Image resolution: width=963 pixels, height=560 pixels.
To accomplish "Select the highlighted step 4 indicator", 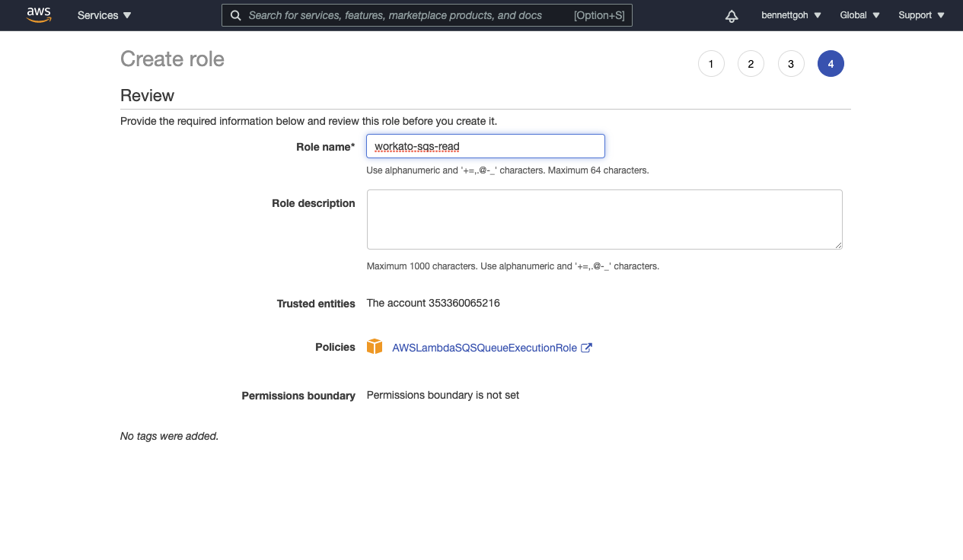I will click(831, 64).
